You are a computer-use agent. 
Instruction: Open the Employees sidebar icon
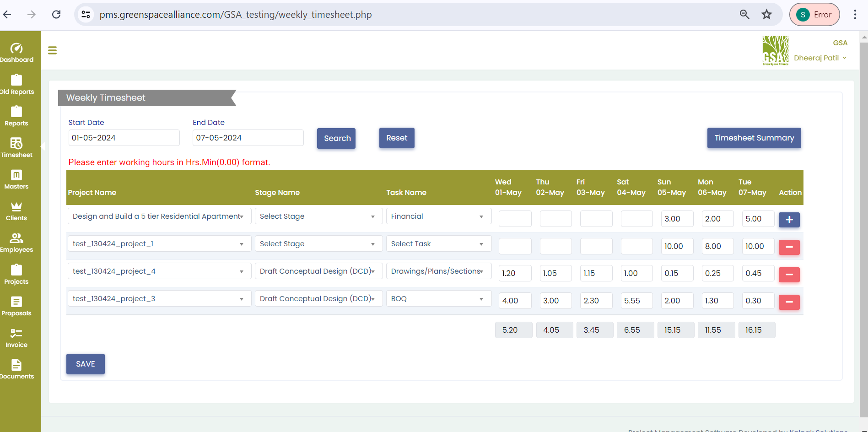pos(16,238)
